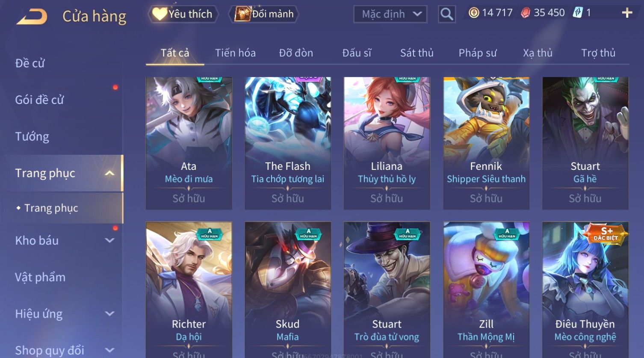The height and width of the screenshot is (358, 644).
Task: Choose the Stuart Gã hề skin card
Action: coord(585,143)
